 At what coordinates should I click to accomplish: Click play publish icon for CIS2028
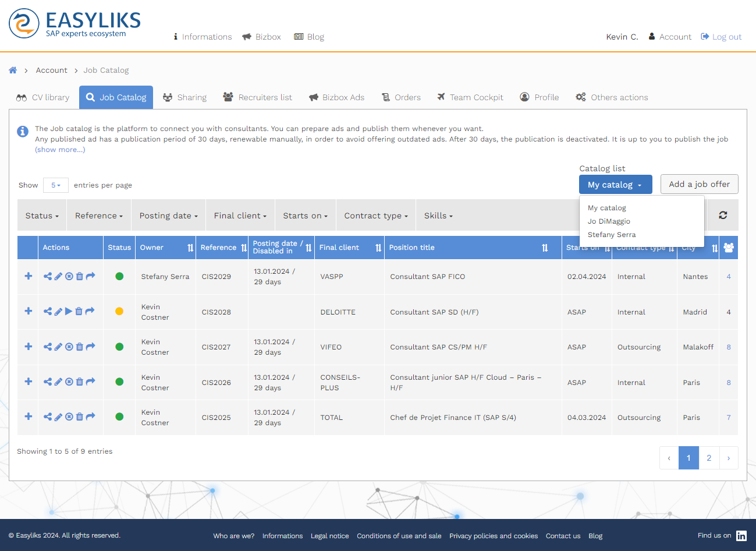69,311
